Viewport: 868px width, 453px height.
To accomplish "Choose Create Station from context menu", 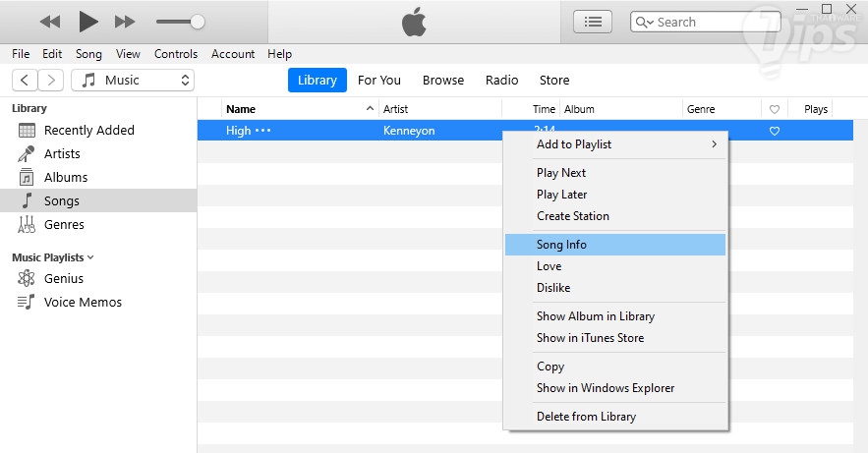I will click(x=615, y=216).
